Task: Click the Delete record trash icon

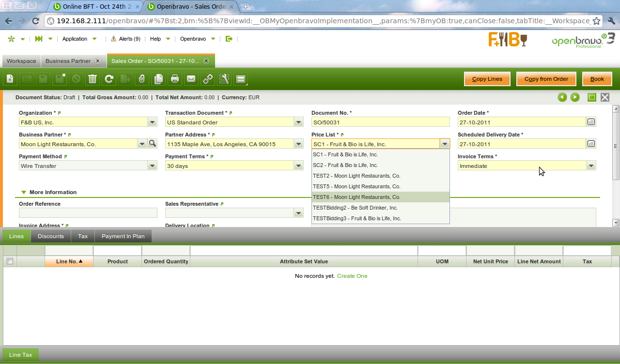Action: click(93, 79)
